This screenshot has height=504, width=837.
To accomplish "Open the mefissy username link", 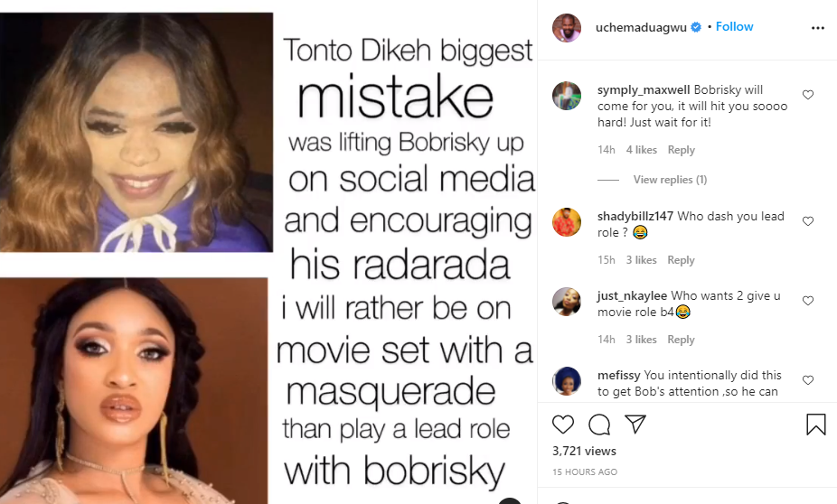I will (x=618, y=376).
